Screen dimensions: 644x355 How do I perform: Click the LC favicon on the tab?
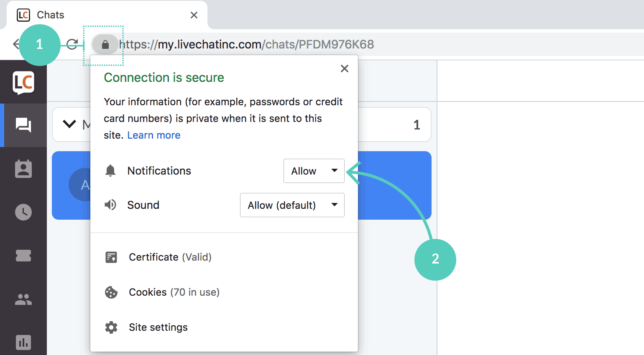pos(23,15)
